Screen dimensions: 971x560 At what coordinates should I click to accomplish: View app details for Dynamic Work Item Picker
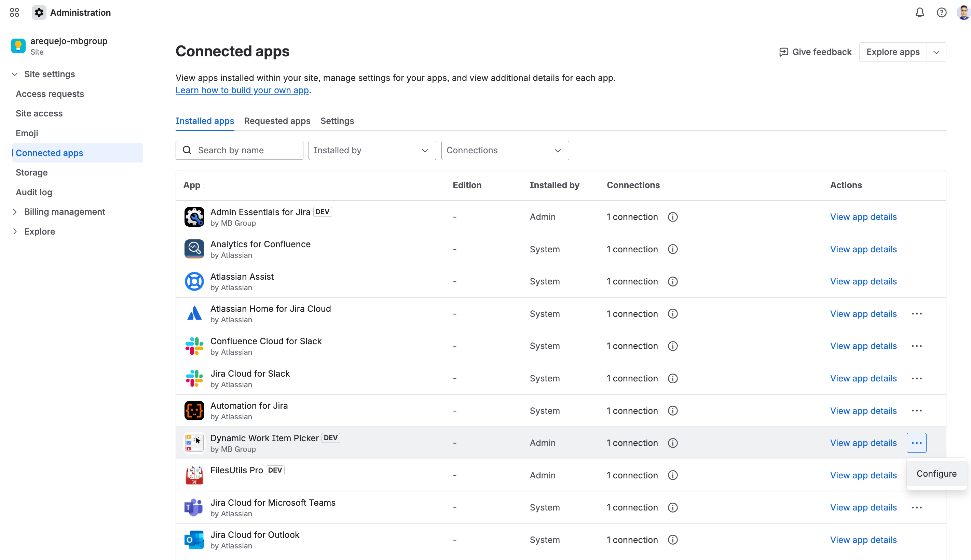coord(863,443)
